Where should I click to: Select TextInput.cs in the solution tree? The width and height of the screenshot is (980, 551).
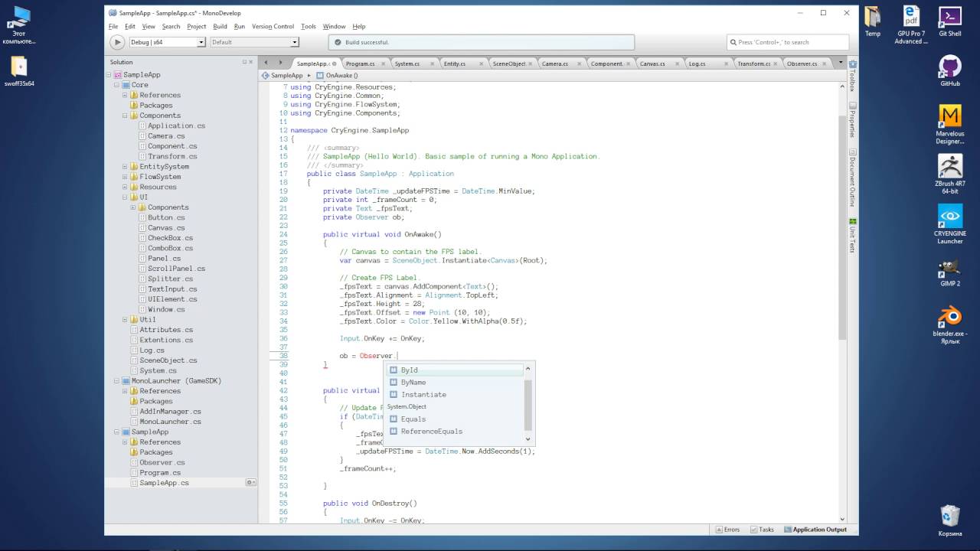[x=172, y=289]
